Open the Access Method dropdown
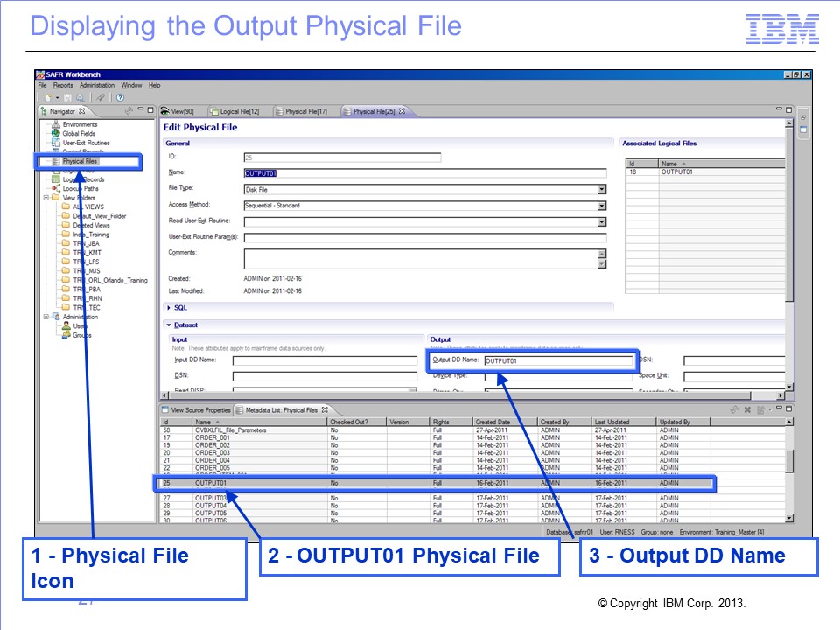Viewport: 840px width, 630px height. [602, 206]
